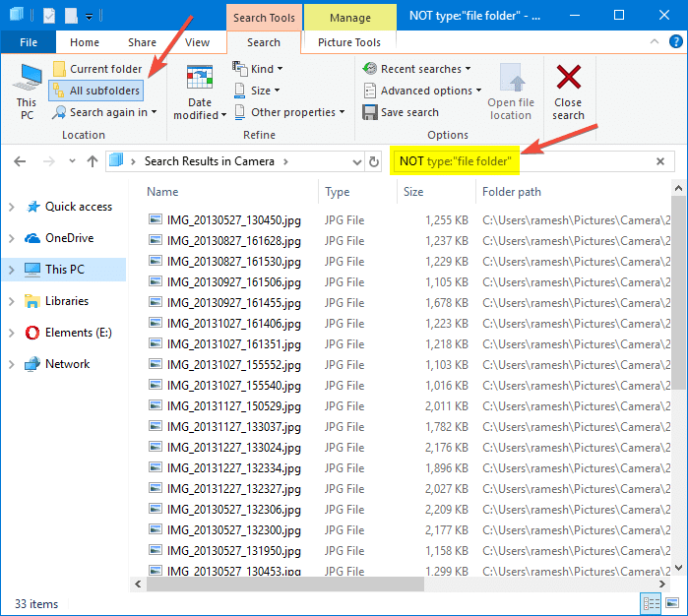This screenshot has width=688, height=616.
Task: Refresh the search results with reload icon
Action: [374, 161]
